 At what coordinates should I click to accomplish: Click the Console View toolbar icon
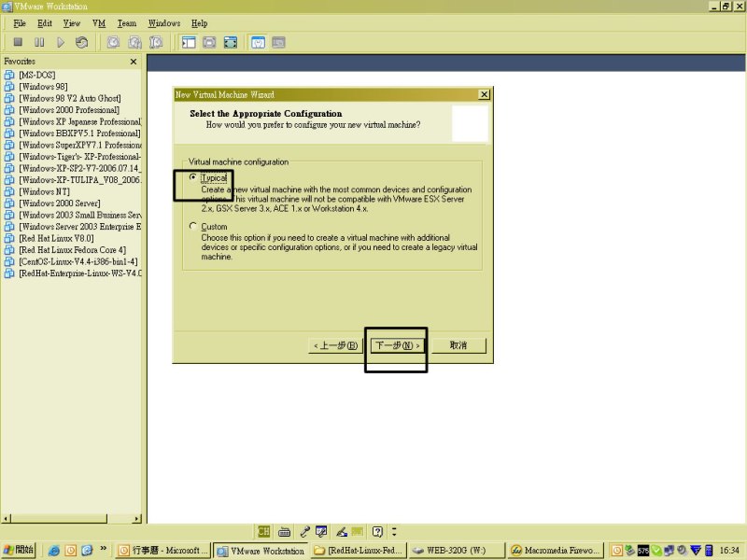click(278, 42)
